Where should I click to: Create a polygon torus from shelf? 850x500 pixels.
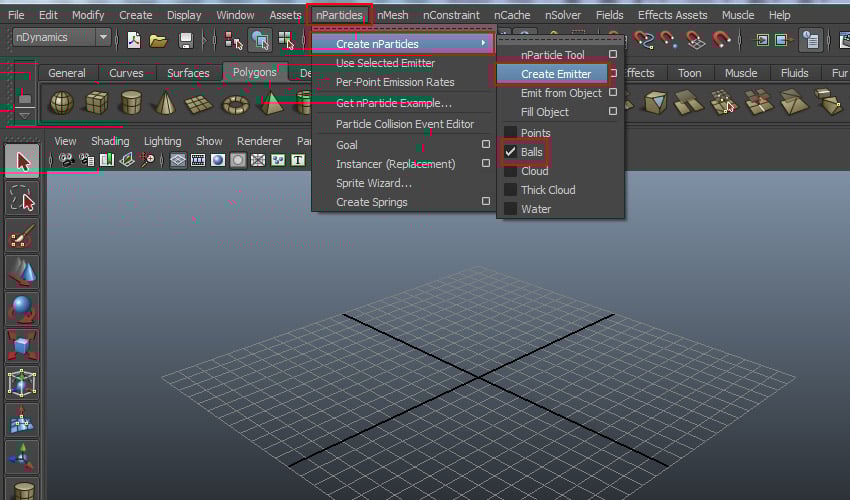236,104
